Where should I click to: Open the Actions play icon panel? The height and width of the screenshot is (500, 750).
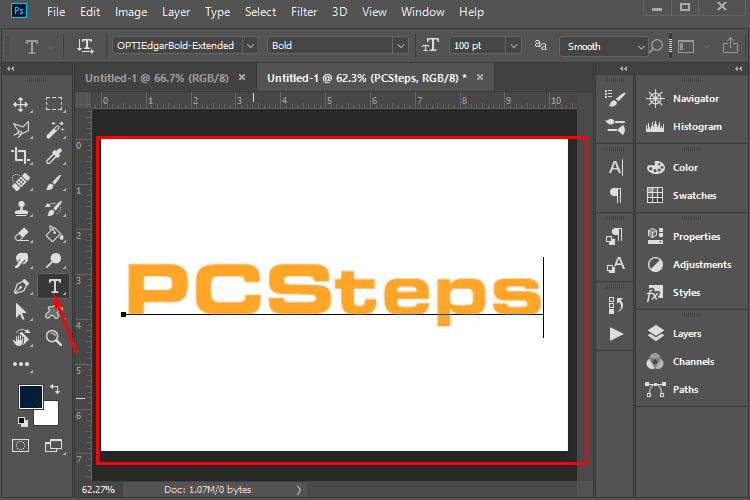[x=616, y=334]
